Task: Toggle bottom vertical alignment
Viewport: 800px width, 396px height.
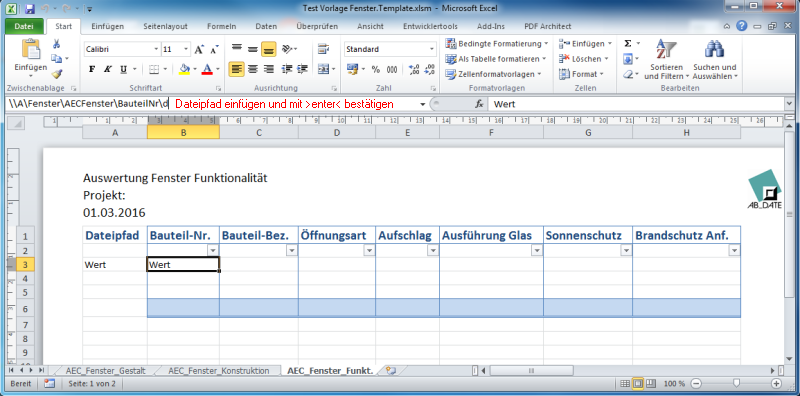Action: (268, 50)
